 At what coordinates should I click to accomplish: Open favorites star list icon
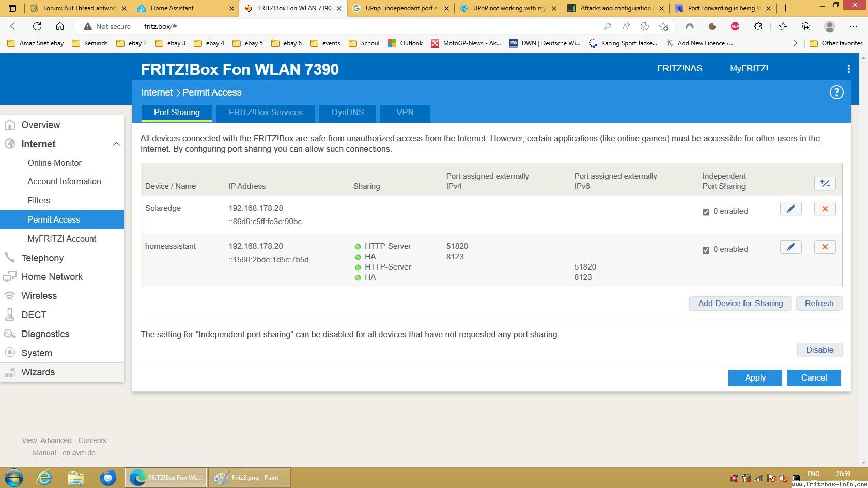click(783, 26)
